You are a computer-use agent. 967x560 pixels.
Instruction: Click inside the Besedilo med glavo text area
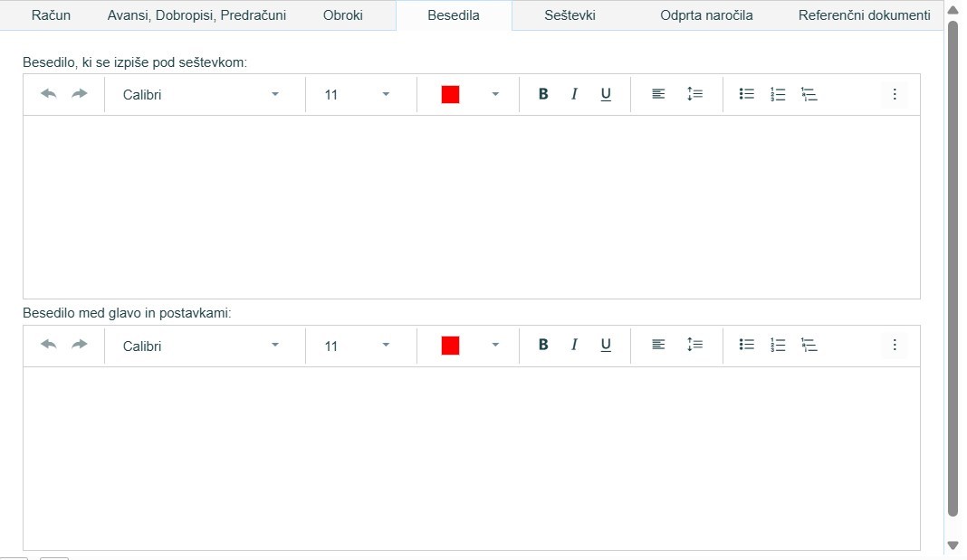point(471,458)
